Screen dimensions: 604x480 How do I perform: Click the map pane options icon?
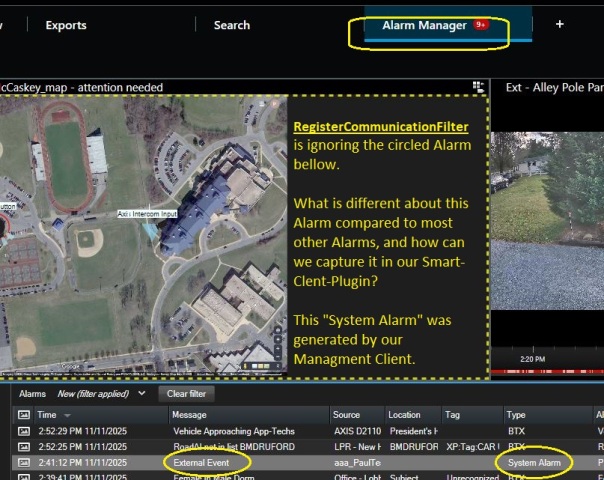pyautogui.click(x=479, y=87)
